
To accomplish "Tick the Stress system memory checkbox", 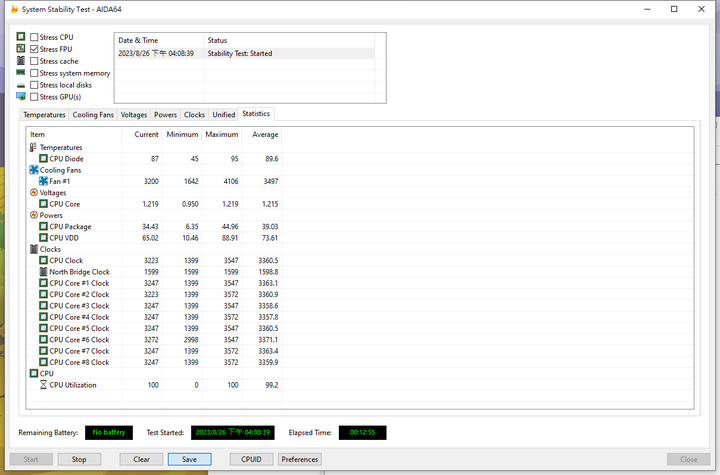I will [34, 73].
